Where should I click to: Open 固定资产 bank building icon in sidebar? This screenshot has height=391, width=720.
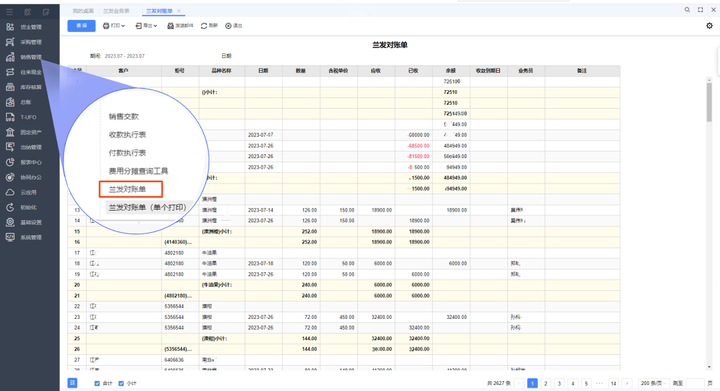click(10, 132)
